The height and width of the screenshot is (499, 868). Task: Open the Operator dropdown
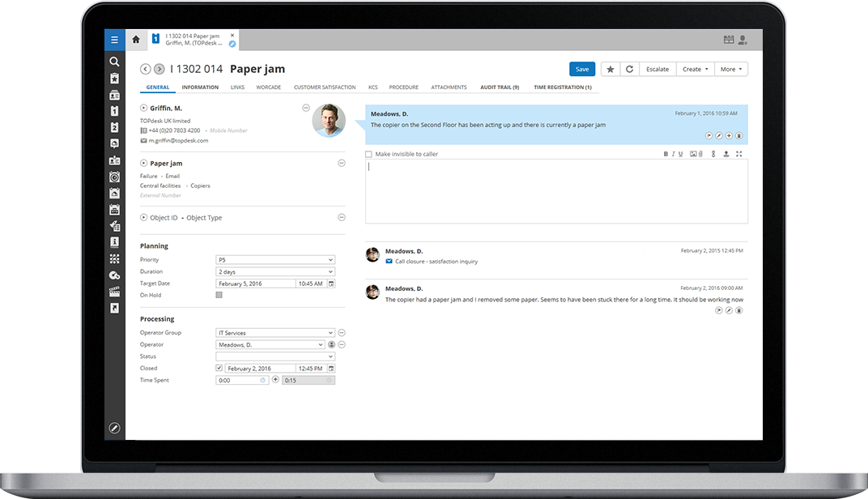270,344
